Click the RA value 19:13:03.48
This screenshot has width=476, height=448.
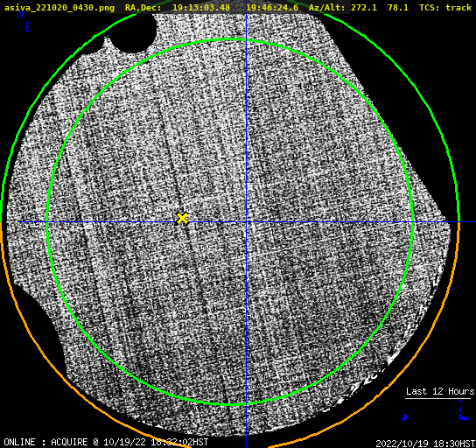click(201, 7)
